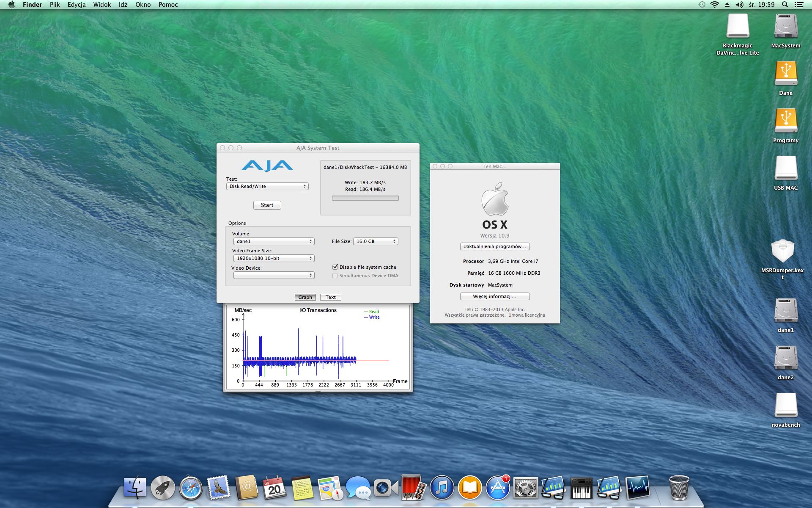Click Więcej informacji button
The height and width of the screenshot is (508, 812).
495,296
